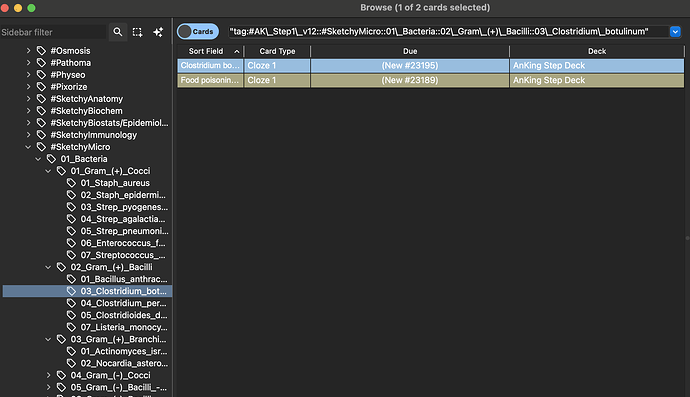Collapse the 03_Gram_(+)_Branchi... tag
Screen dimensions: 690x397
point(48,339)
